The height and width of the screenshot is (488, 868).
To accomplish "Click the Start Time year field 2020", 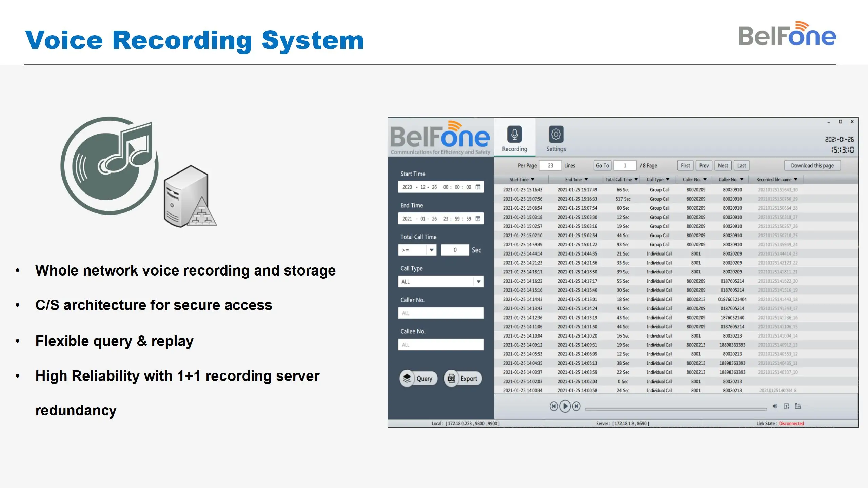I will [x=407, y=187].
